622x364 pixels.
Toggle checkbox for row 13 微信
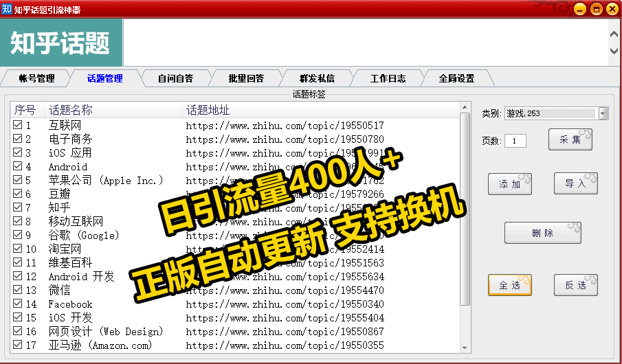[17, 289]
